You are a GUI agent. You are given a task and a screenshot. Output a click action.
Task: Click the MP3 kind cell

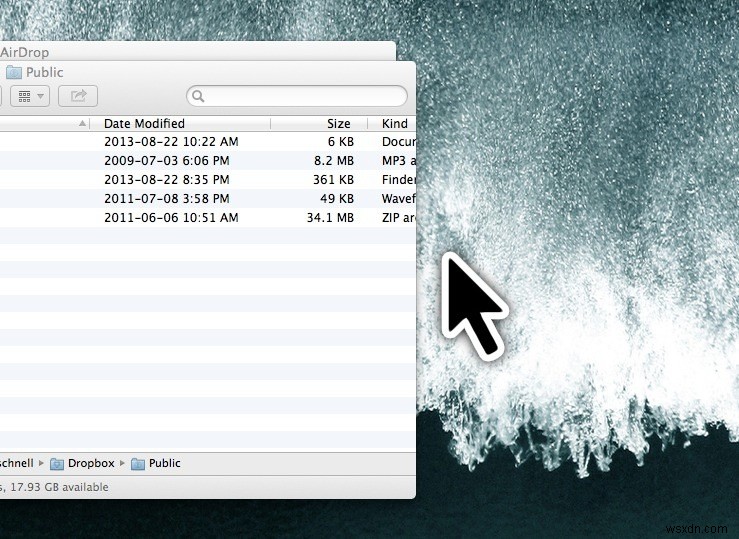click(x=399, y=161)
